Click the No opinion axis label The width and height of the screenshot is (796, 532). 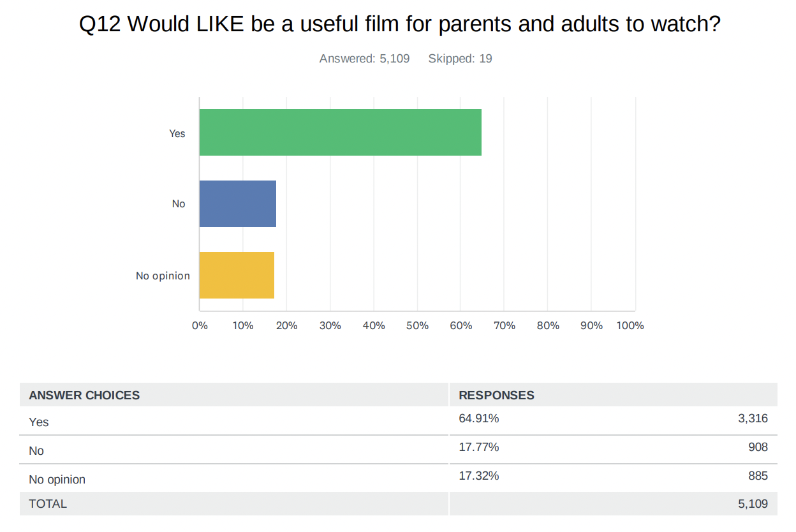pyautogui.click(x=163, y=276)
